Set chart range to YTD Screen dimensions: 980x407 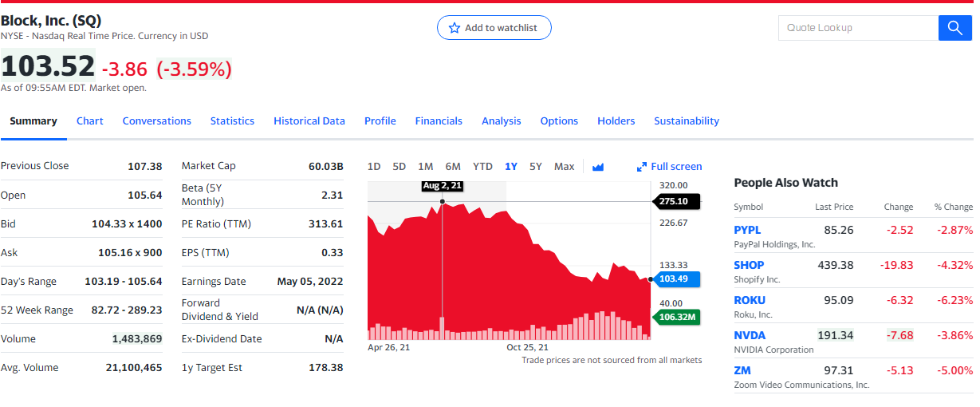pos(482,166)
